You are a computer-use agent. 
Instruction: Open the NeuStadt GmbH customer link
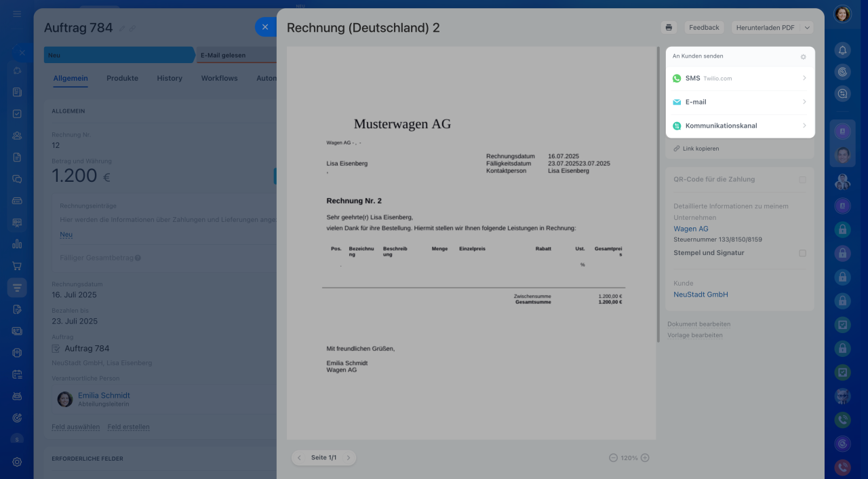701,294
